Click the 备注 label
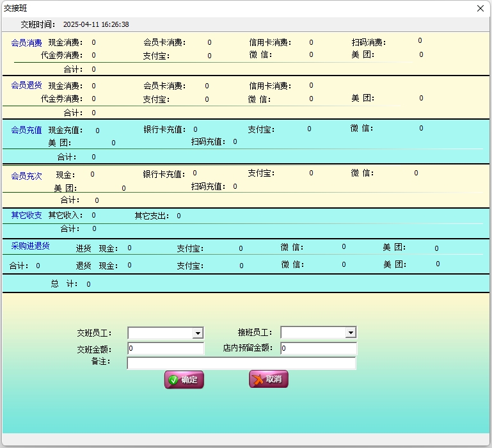This screenshot has height=448, width=492. pyautogui.click(x=100, y=362)
